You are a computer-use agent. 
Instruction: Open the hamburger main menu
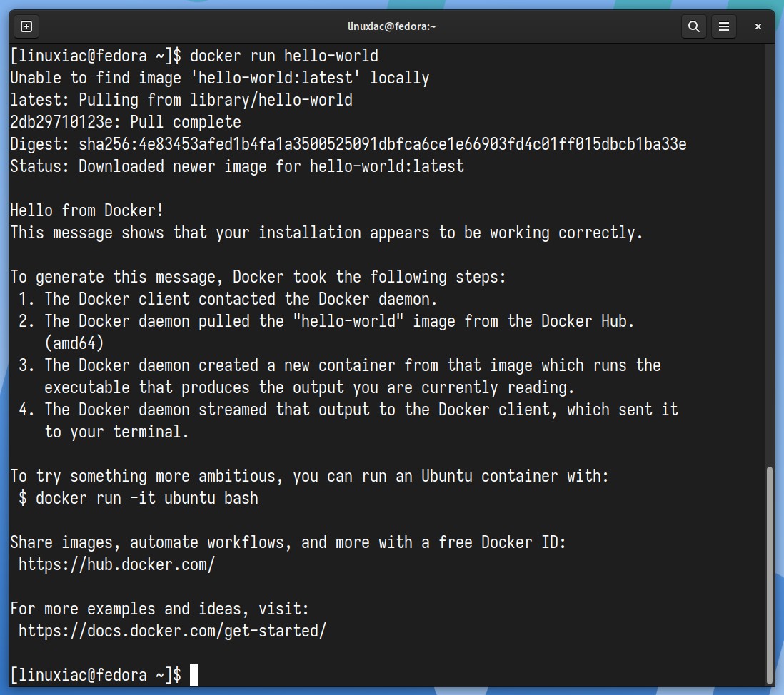pos(723,26)
